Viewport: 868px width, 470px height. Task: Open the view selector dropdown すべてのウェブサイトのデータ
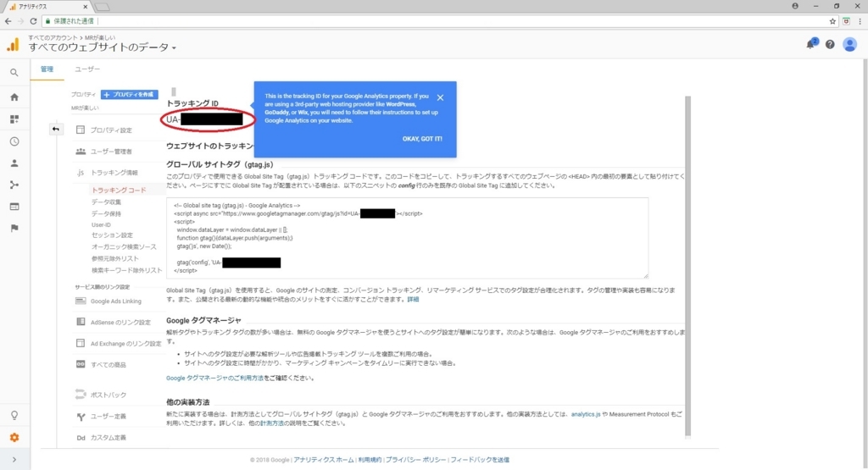(103, 47)
